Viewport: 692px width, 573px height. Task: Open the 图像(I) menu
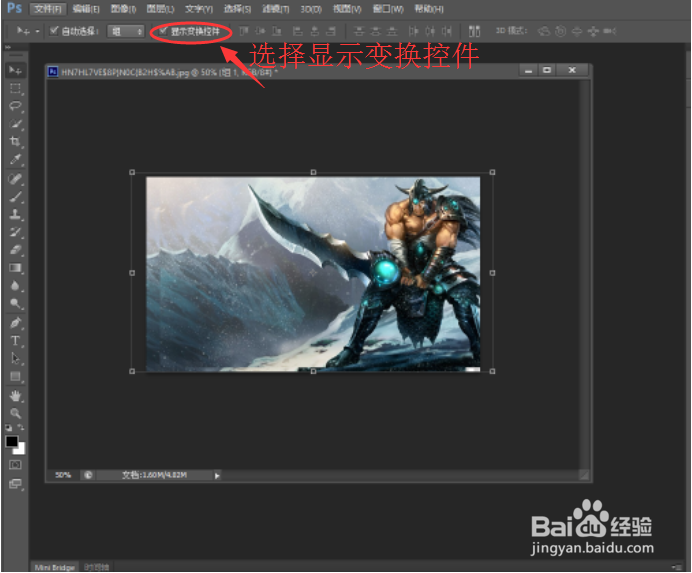coord(123,9)
